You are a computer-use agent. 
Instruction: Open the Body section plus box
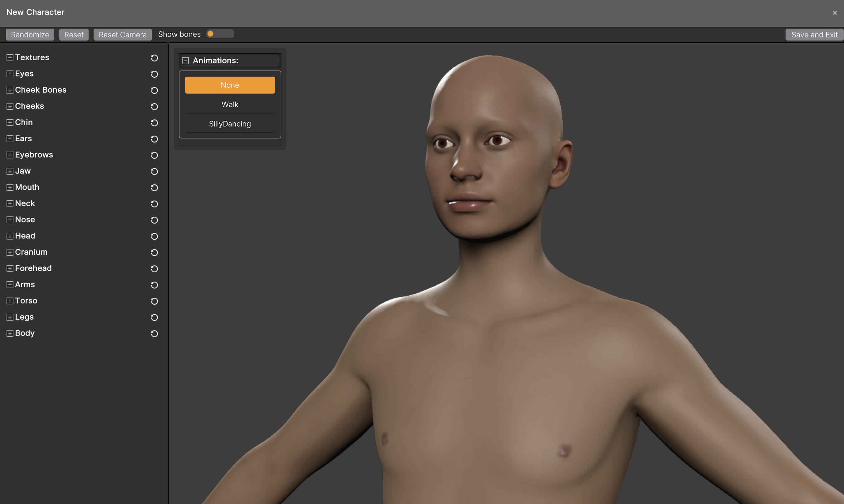click(x=10, y=333)
